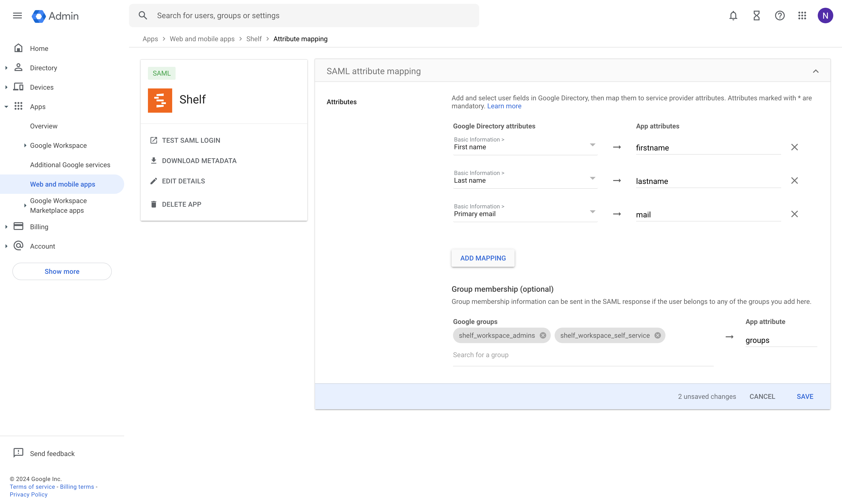Remove the firstname mapping row

(794, 147)
